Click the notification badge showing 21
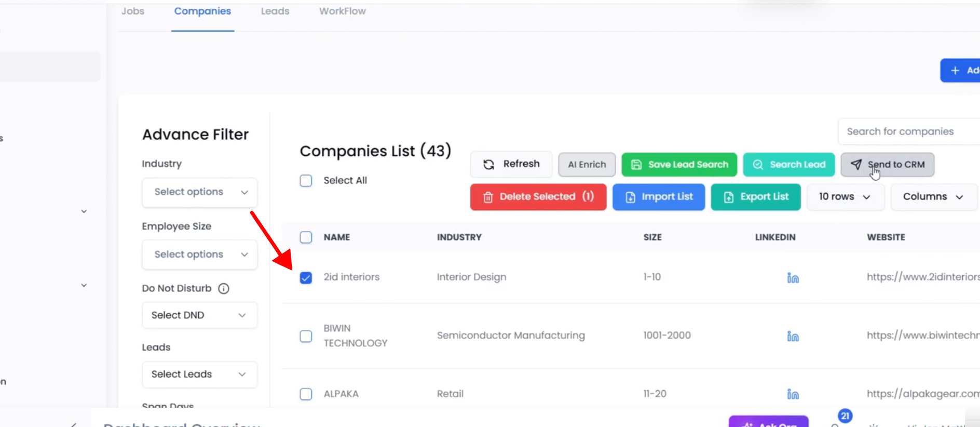980x427 pixels. (845, 416)
